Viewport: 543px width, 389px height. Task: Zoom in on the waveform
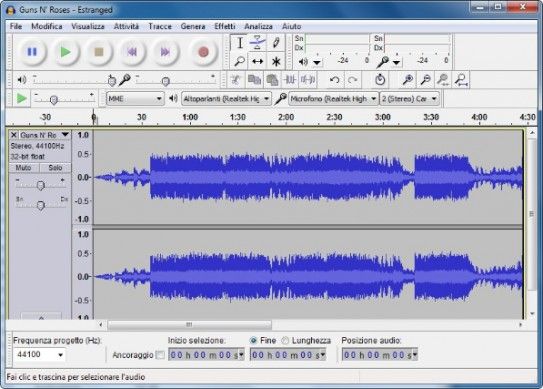point(407,80)
